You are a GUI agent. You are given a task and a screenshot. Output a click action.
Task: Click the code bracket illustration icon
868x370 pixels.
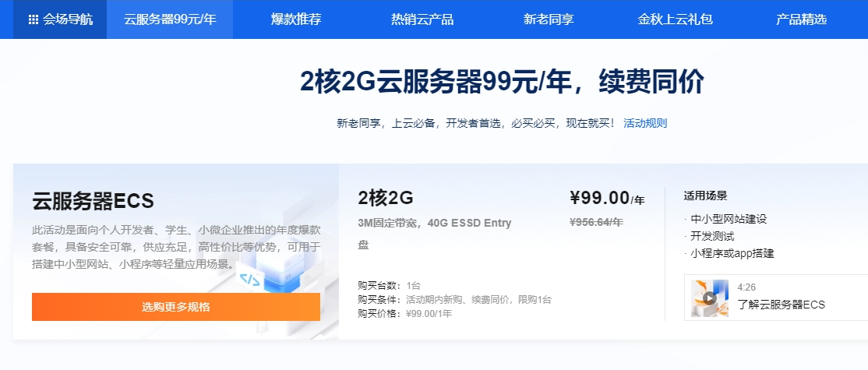[249, 280]
